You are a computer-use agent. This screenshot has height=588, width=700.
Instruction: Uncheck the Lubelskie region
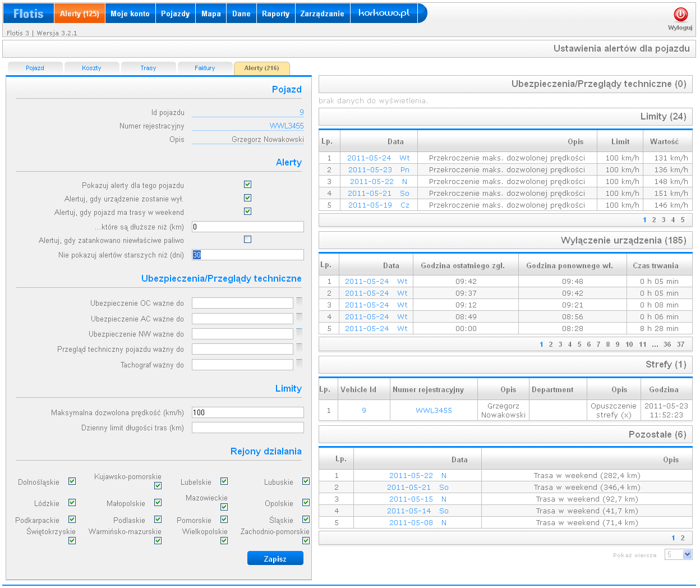(224, 481)
